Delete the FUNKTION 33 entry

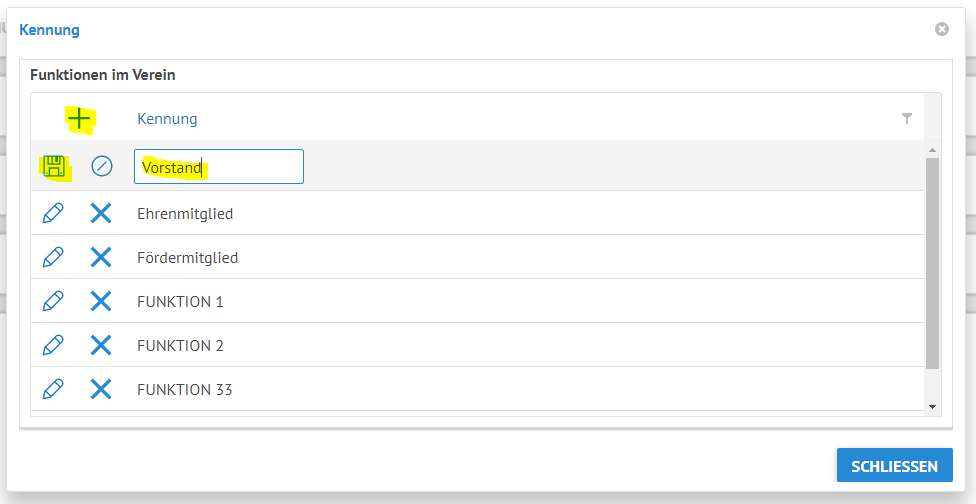click(x=101, y=389)
